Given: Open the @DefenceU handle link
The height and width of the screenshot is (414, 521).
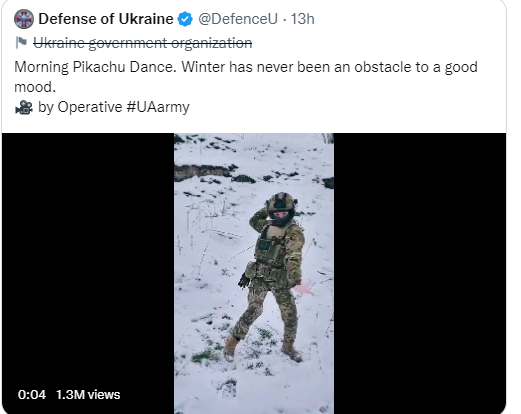Looking at the screenshot, I should [238, 19].
